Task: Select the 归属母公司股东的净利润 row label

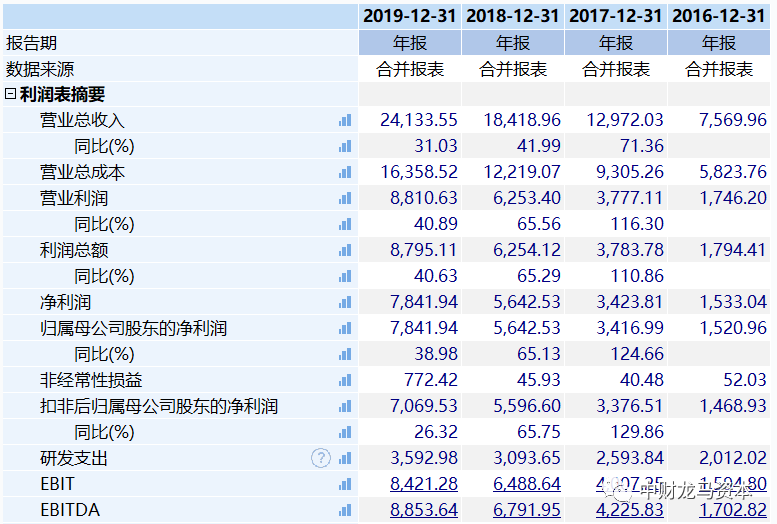Action: pos(133,328)
